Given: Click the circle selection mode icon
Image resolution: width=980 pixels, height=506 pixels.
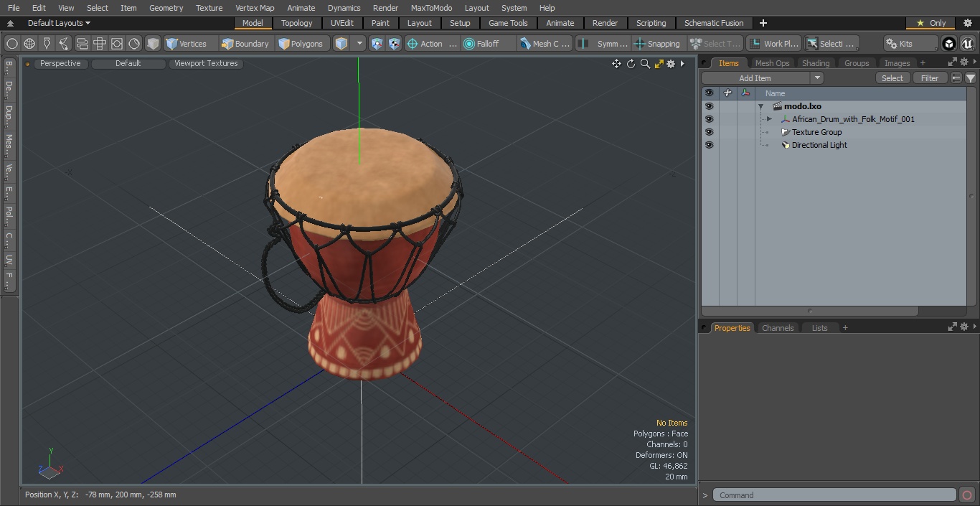Looking at the screenshot, I should [x=12, y=44].
